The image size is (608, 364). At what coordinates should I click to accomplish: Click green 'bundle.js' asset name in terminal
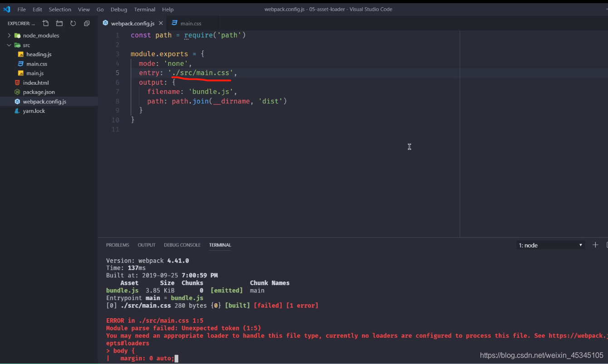(123, 291)
